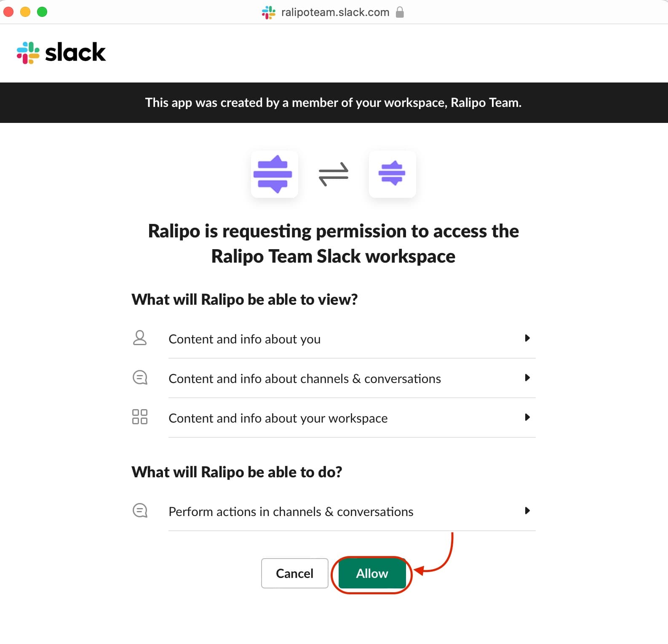Click the four-squares workspace grid icon
The width and height of the screenshot is (668, 644).
click(140, 417)
